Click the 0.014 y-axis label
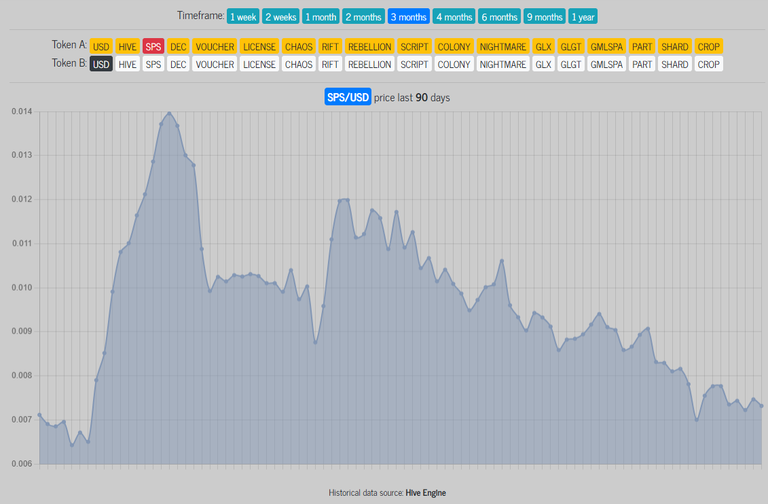Viewport: 768px width, 504px height. pyautogui.click(x=22, y=111)
